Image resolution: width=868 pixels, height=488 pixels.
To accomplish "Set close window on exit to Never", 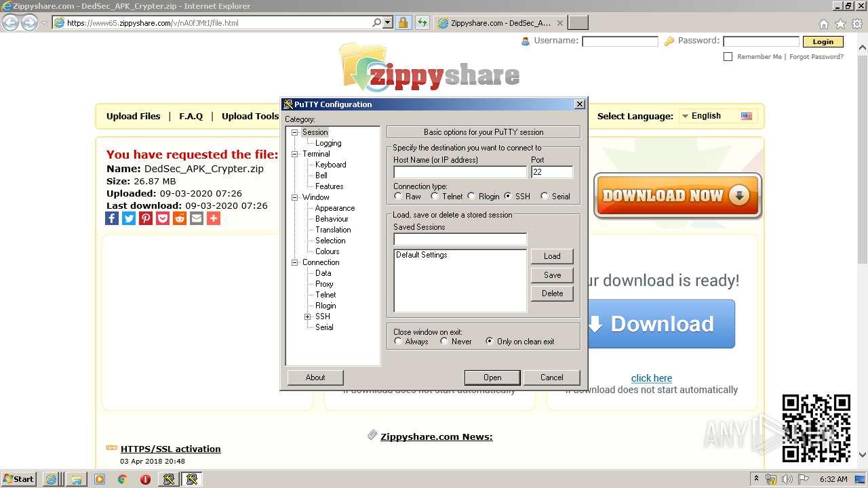I will (444, 341).
